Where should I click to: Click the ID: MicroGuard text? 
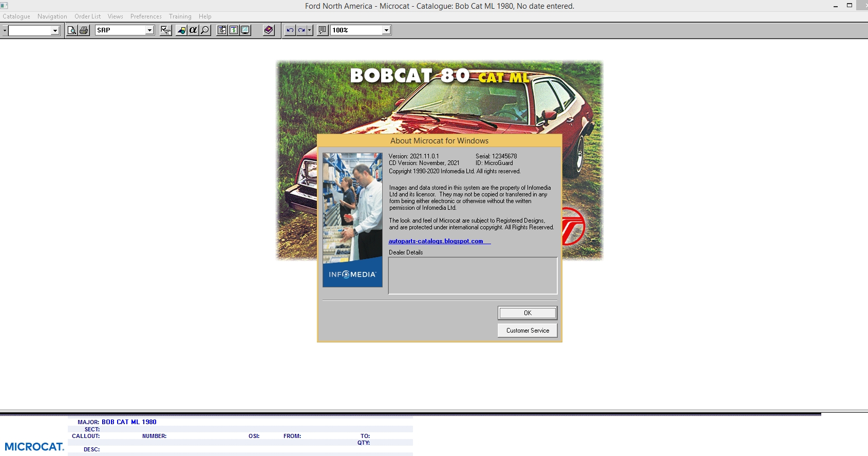coord(494,163)
